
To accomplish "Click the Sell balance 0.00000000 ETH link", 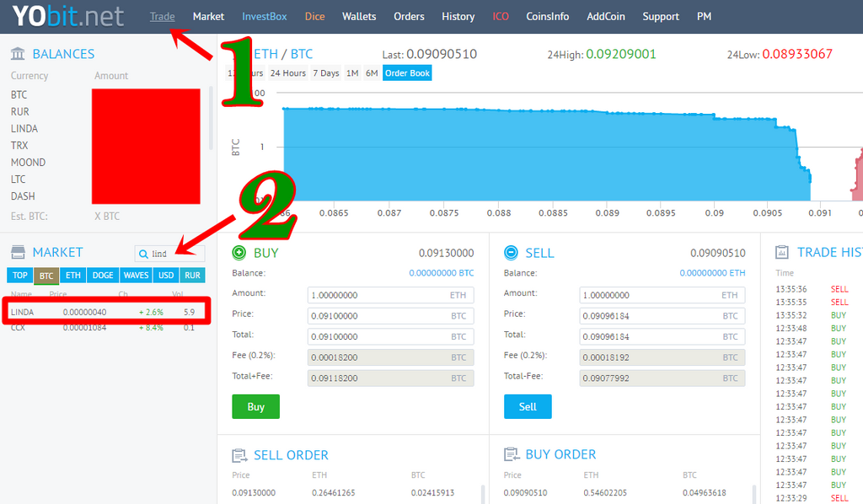I will pos(712,273).
